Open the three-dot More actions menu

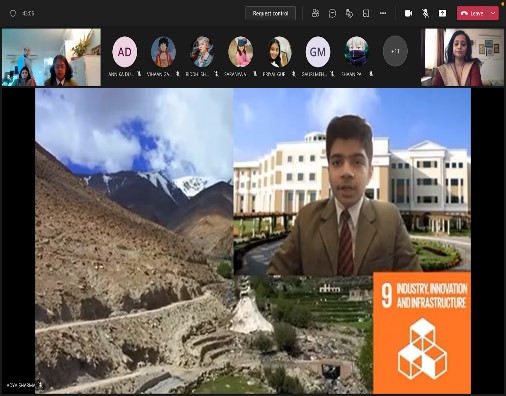(x=383, y=13)
